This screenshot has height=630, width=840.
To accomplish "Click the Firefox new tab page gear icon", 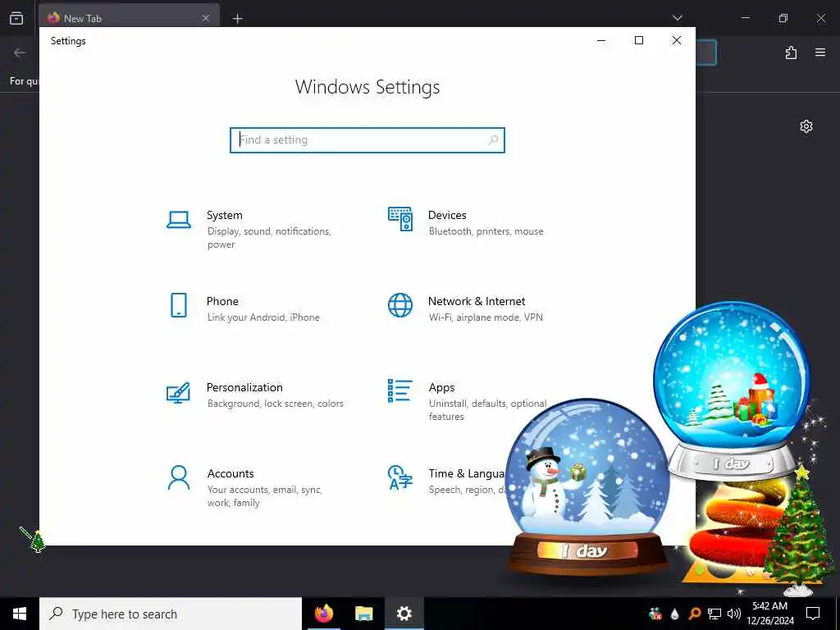I will click(806, 126).
